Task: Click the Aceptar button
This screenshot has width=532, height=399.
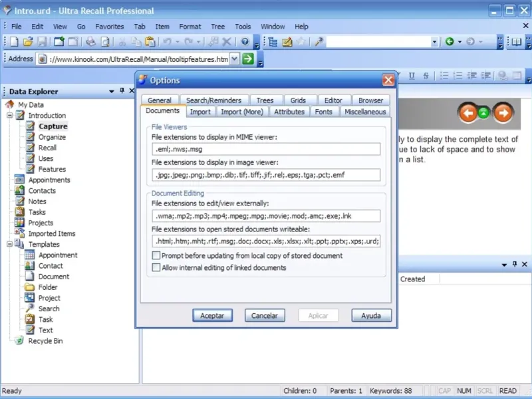Action: (212, 315)
